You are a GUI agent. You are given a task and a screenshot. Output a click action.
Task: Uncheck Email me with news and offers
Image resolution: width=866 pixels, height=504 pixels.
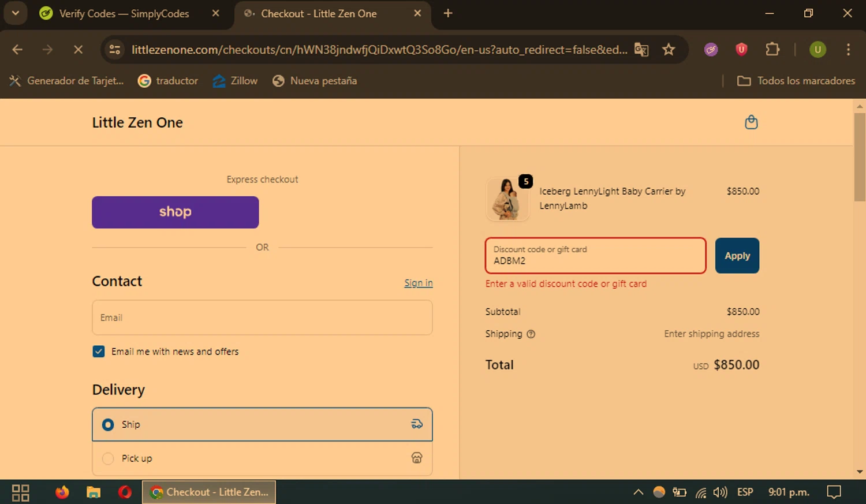(99, 352)
